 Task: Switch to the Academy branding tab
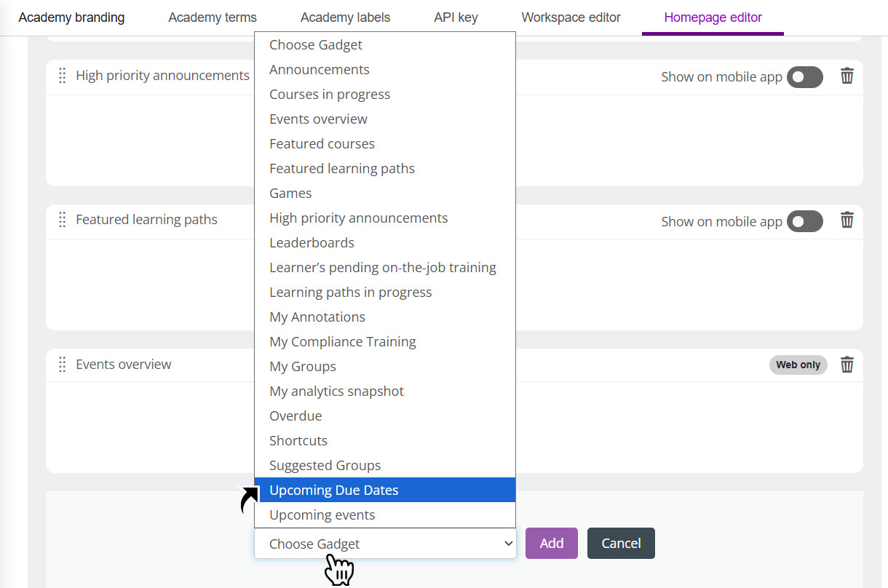click(71, 17)
